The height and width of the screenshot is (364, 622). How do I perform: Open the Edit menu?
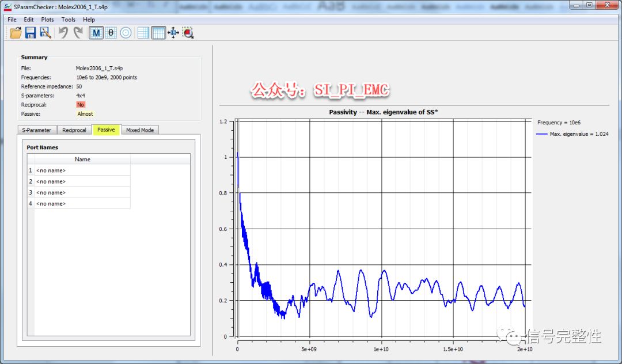29,20
